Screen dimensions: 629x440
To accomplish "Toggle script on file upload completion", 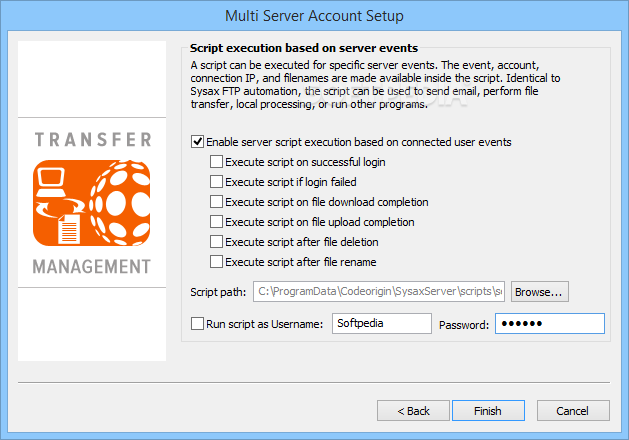I will pos(217,222).
